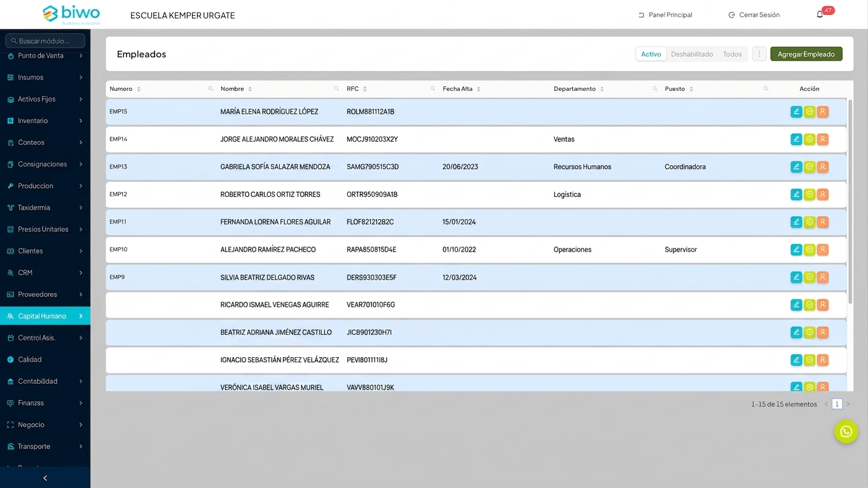This screenshot has width=868, height=488.
Task: Click the biwo logo
Action: tap(71, 15)
